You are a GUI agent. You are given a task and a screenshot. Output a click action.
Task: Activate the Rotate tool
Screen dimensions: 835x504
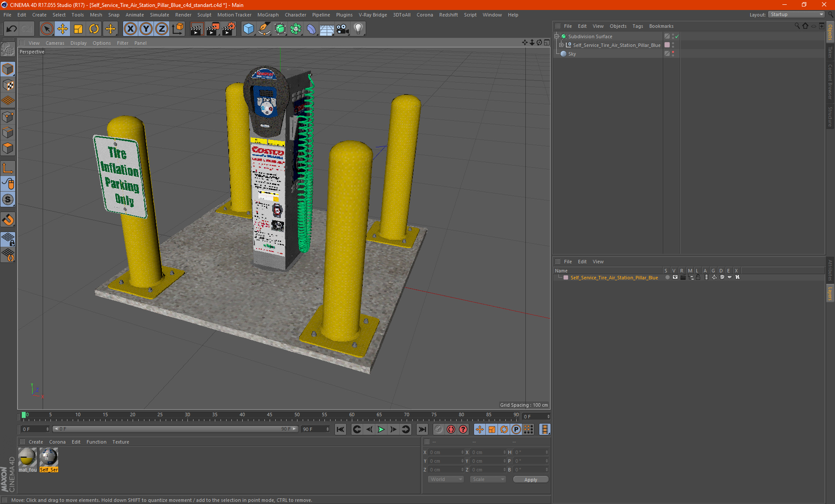tap(94, 29)
